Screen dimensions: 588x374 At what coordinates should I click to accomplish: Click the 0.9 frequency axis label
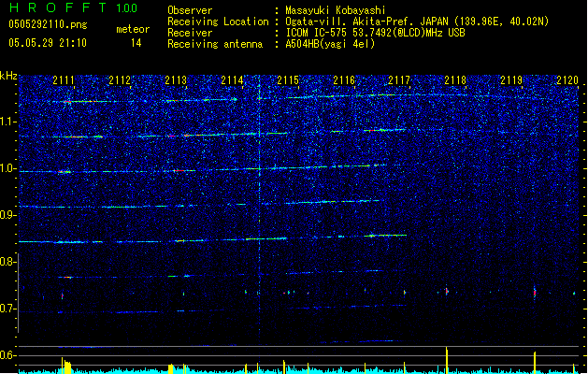pyautogui.click(x=7, y=215)
